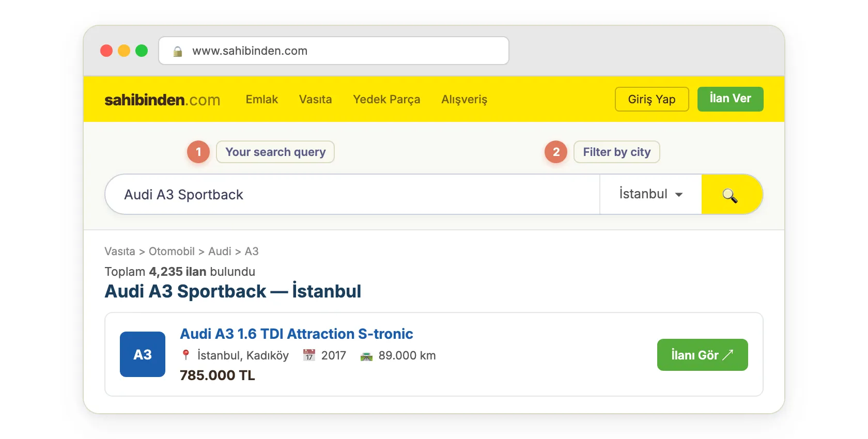Click the location pin icon beside Kadıköy
This screenshot has height=439, width=868.
tap(186, 355)
